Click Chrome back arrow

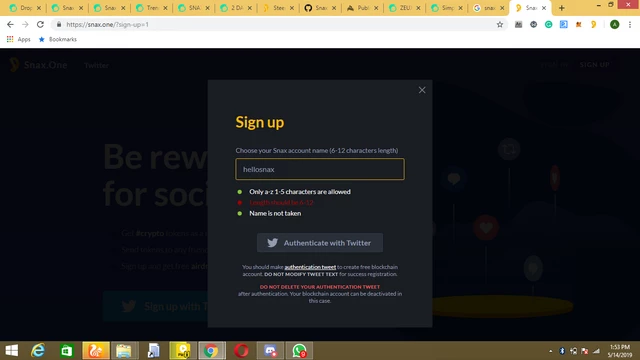(x=10, y=24)
